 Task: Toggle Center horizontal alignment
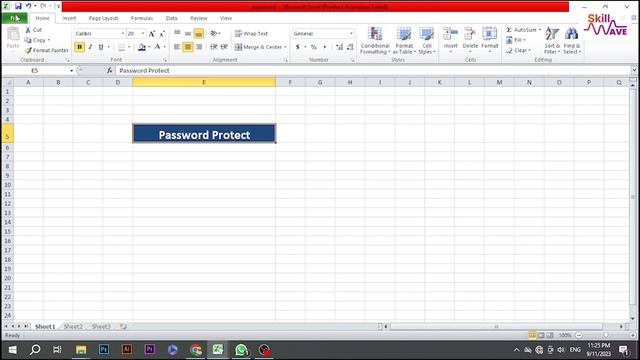[188, 47]
